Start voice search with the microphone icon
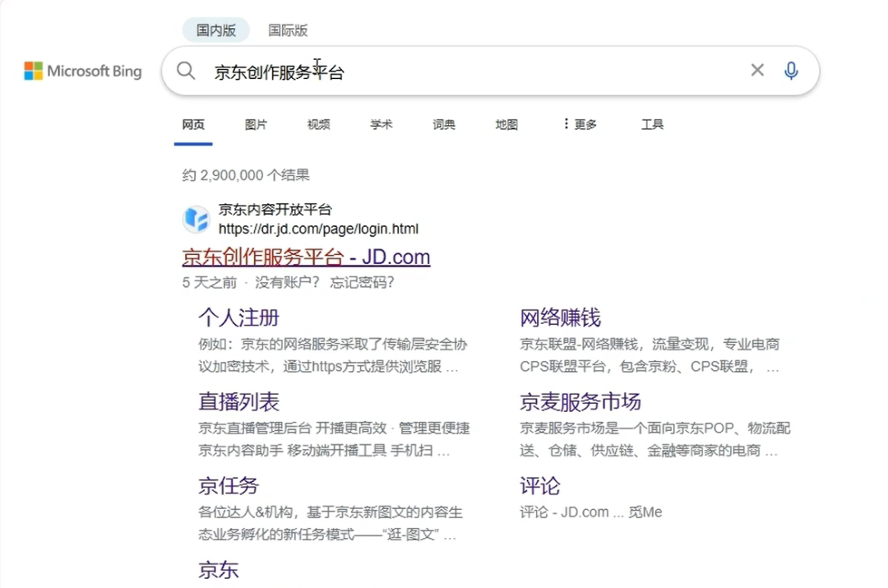The height and width of the screenshot is (588, 888). (791, 71)
